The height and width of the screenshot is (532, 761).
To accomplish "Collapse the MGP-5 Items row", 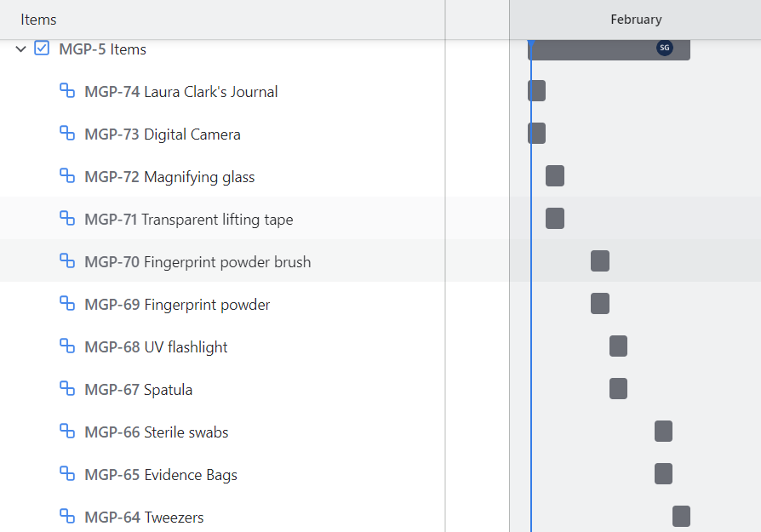I will (x=21, y=49).
